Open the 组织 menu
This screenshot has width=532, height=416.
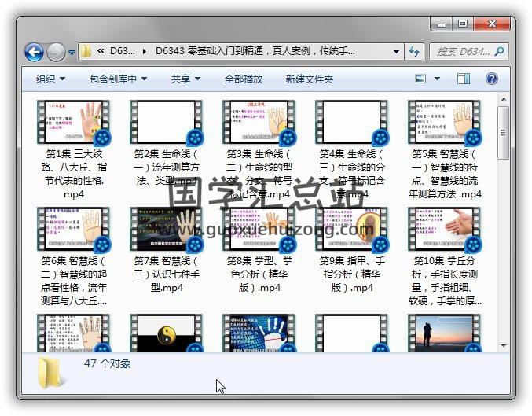pyautogui.click(x=50, y=79)
